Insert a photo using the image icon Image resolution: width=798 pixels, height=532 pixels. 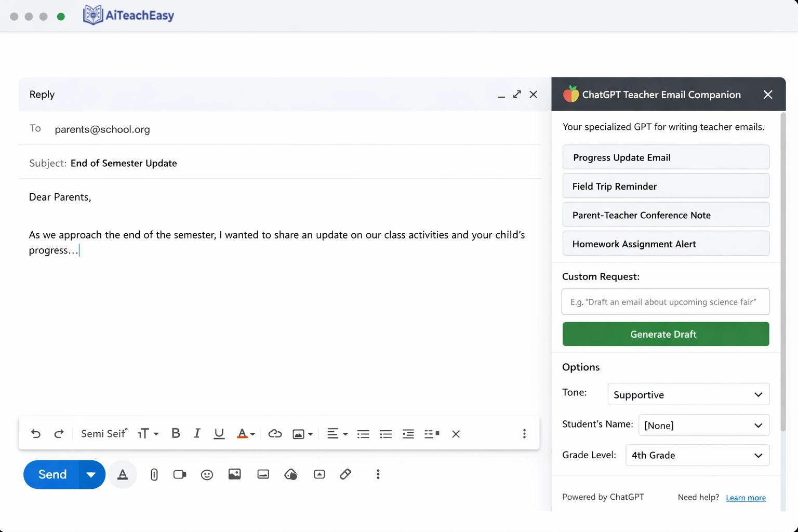click(234, 474)
